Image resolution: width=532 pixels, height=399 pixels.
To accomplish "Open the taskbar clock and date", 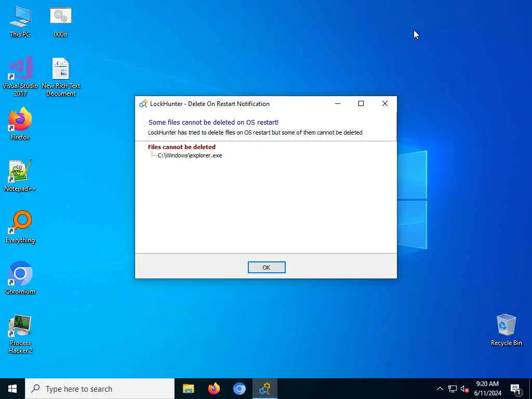I will click(x=487, y=389).
